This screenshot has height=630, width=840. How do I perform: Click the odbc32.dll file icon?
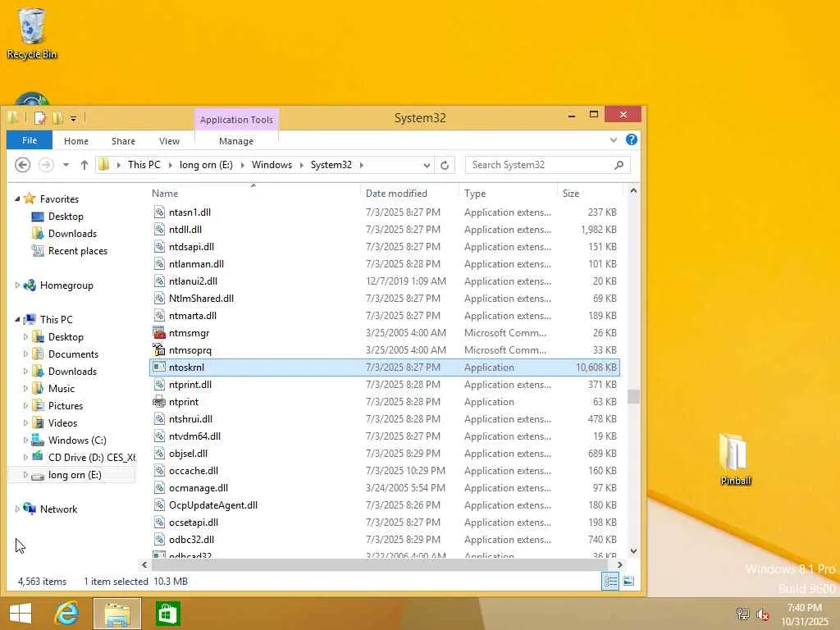[x=158, y=540]
